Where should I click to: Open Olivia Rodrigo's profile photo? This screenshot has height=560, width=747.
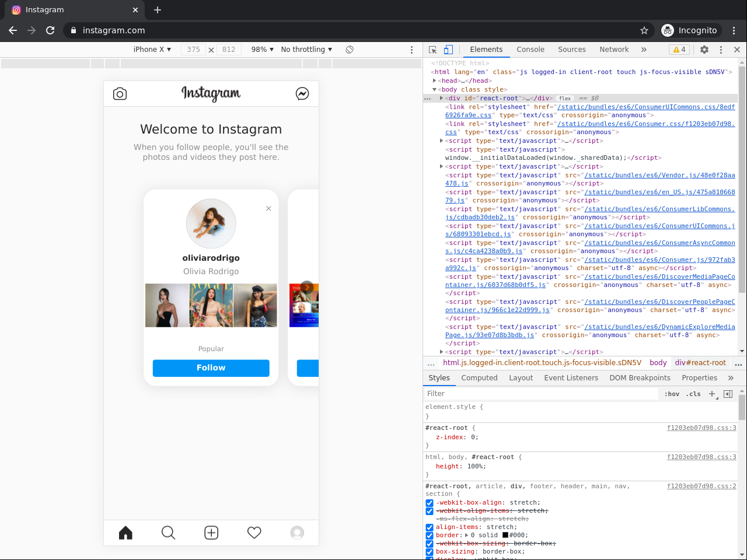[211, 224]
